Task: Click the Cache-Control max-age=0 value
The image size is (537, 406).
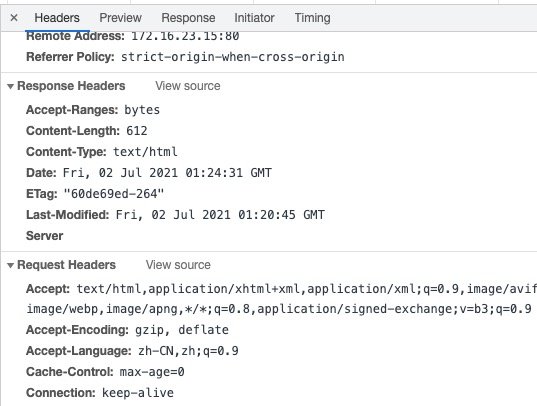Action: click(152, 372)
